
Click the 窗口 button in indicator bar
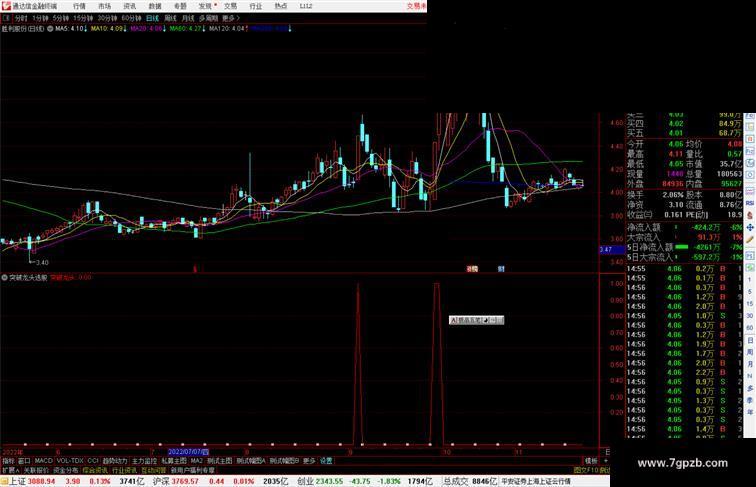(24, 461)
